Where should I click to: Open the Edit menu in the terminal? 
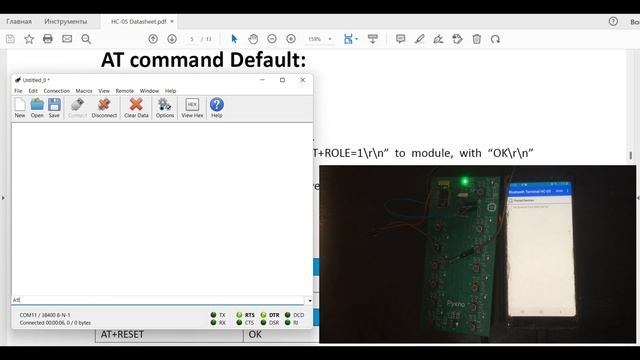33,91
